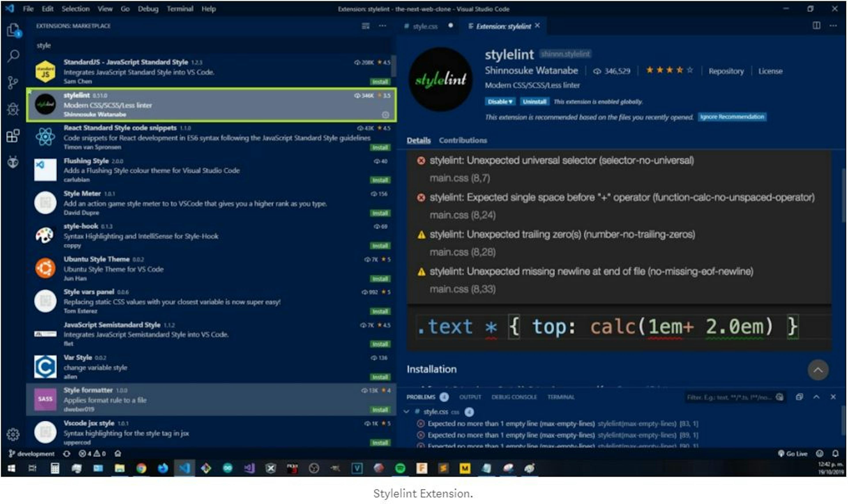Collapse all problems in the panel
Screen dimensions: 848x504
click(x=799, y=397)
